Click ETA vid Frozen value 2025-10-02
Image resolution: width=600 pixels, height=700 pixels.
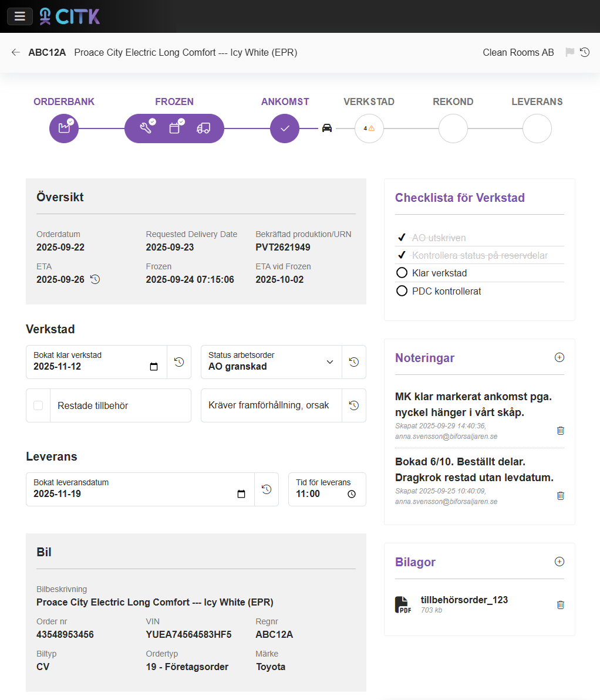279,279
